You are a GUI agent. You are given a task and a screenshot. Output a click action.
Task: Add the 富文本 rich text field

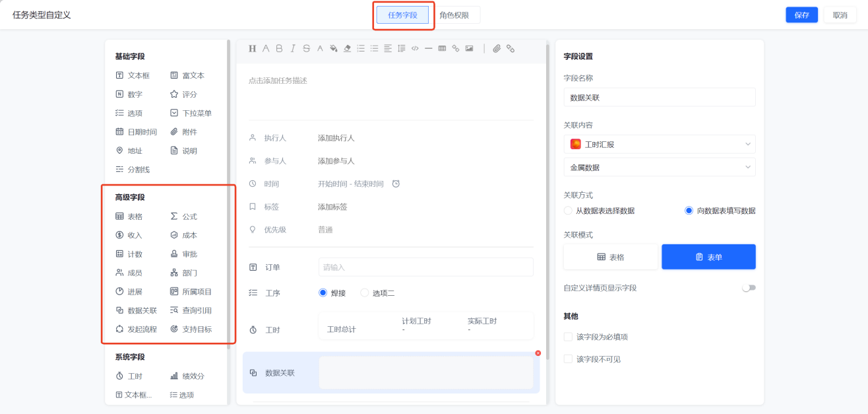click(x=187, y=76)
